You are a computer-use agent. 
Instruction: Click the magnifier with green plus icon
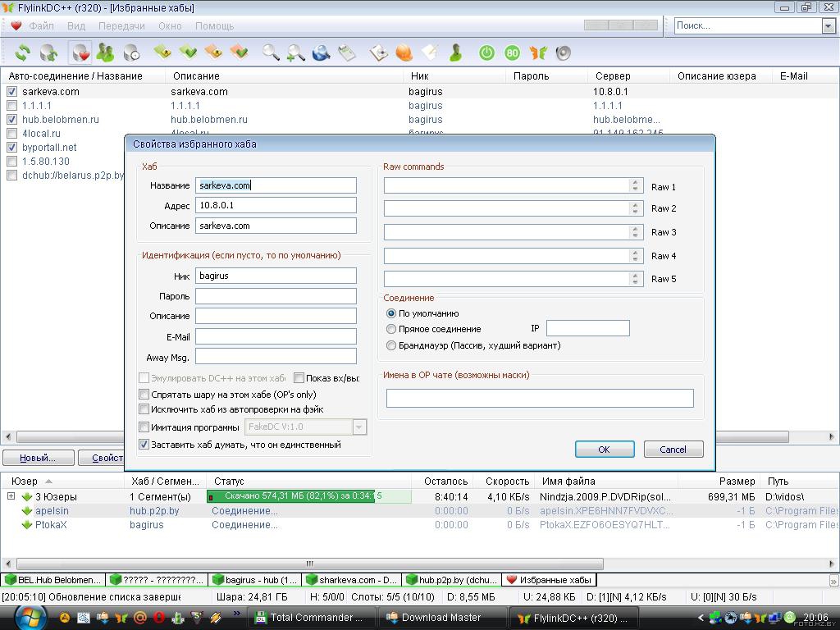coord(295,52)
